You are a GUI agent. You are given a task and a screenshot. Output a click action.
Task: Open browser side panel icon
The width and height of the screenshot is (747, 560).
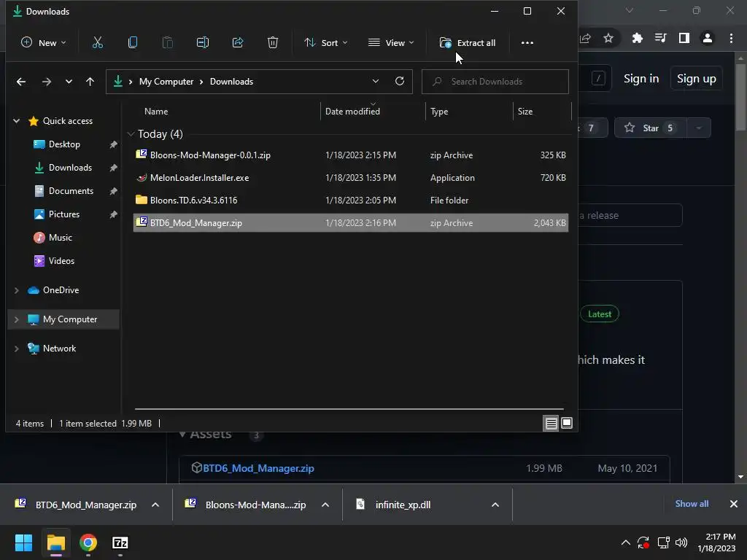click(x=684, y=38)
